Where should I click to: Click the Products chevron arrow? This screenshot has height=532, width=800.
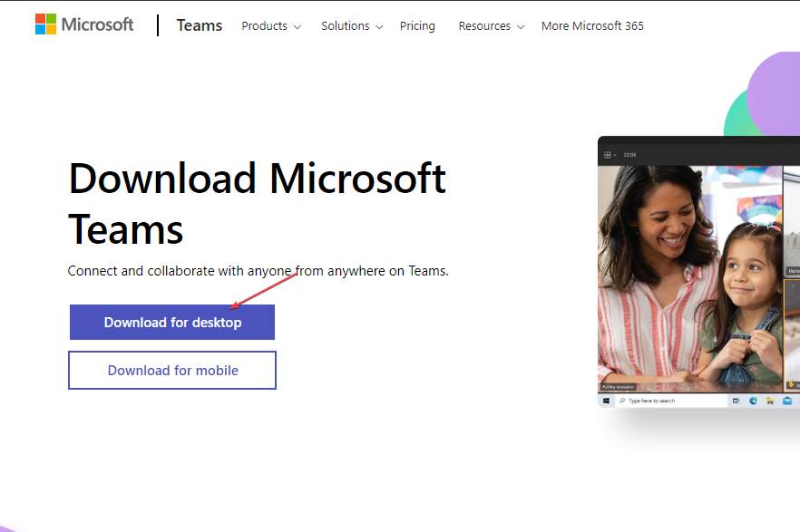tap(298, 27)
